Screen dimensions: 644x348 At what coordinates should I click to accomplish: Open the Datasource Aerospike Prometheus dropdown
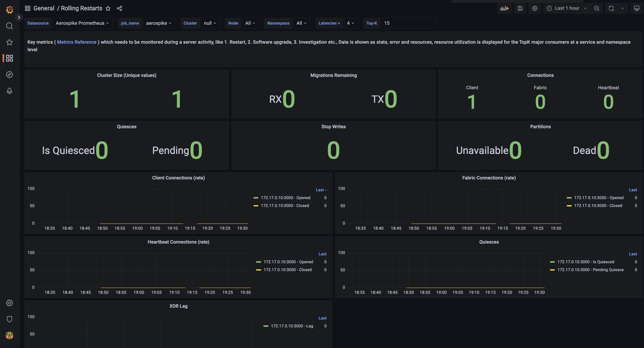(x=82, y=23)
